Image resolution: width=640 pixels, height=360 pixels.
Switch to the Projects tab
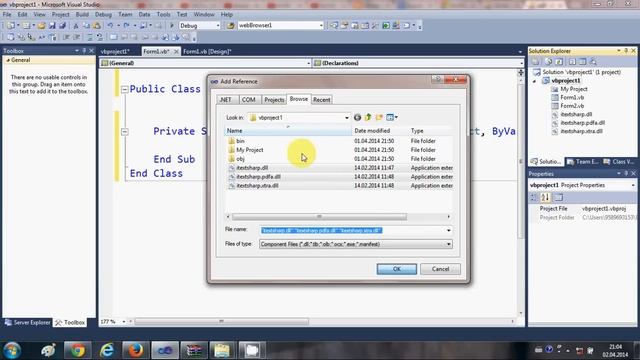[x=274, y=100]
